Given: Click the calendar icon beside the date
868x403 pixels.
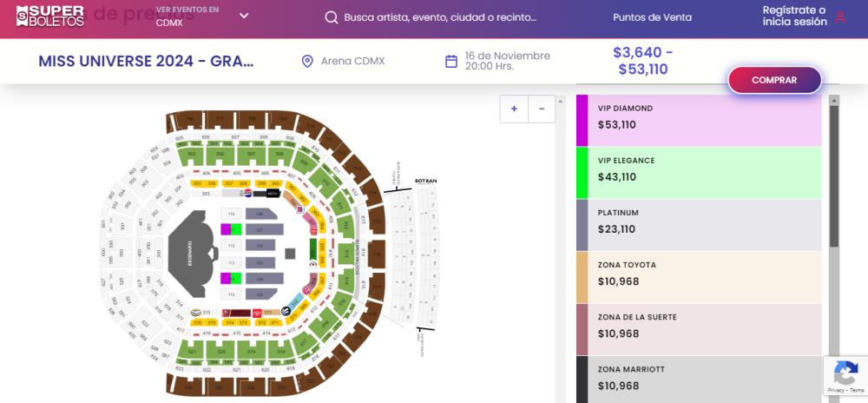Looking at the screenshot, I should point(451,61).
